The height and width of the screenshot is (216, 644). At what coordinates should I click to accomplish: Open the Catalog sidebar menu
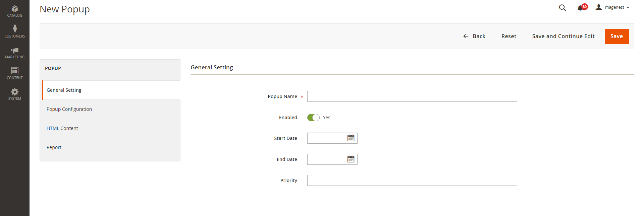15,11
